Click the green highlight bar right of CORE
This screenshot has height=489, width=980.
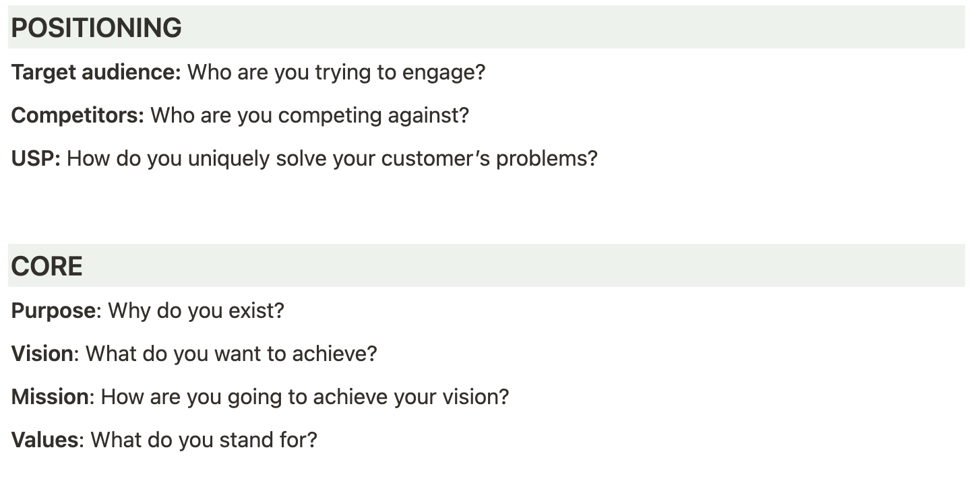(524, 266)
